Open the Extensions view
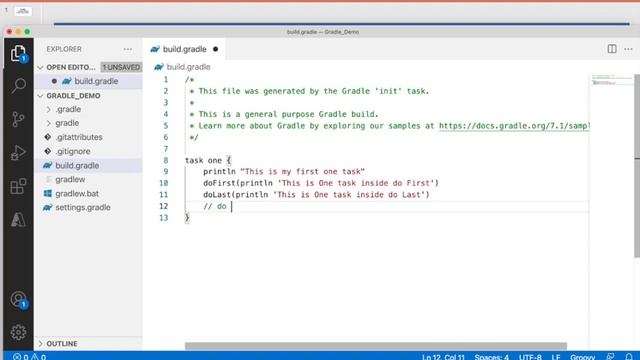The height and width of the screenshot is (360, 640). [x=18, y=186]
